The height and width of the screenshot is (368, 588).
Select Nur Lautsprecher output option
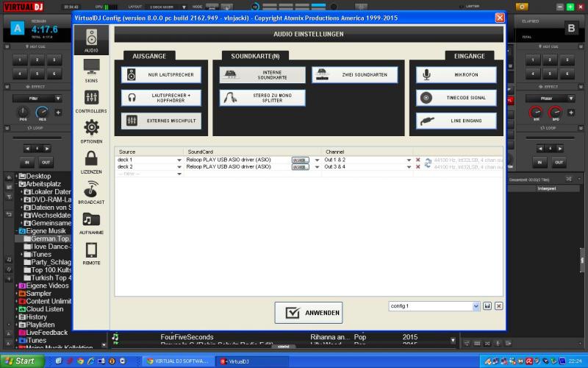pos(161,75)
